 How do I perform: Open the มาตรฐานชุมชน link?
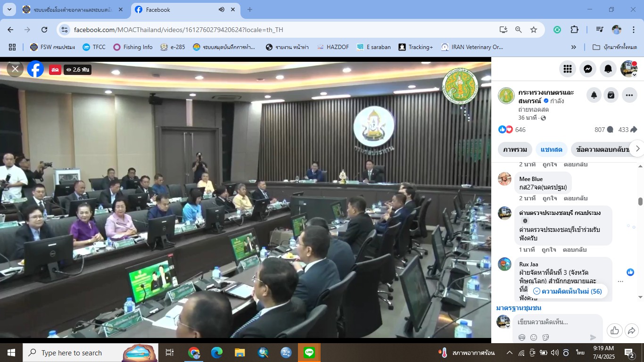tap(519, 308)
